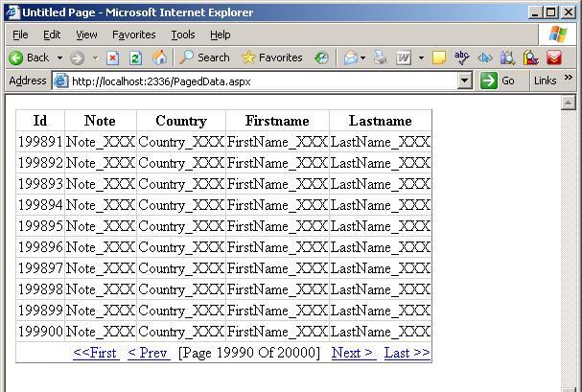The height and width of the screenshot is (392, 582).
Task: Edit page with the Word icon
Action: click(404, 58)
